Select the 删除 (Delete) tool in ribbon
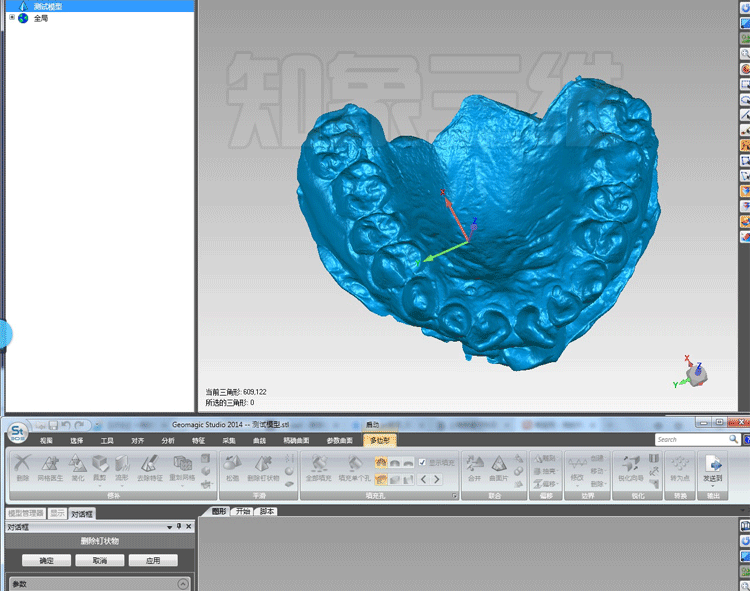The image size is (750, 591). 22,468
